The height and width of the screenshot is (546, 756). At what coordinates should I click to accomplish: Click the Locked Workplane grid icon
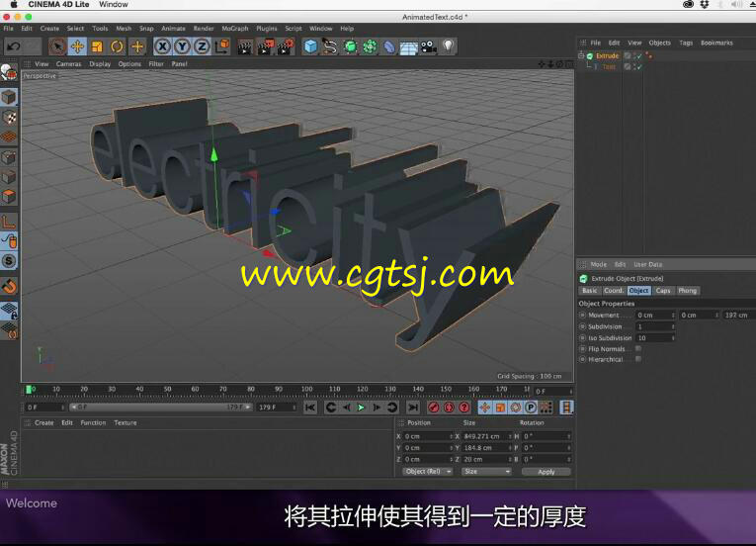click(9, 311)
